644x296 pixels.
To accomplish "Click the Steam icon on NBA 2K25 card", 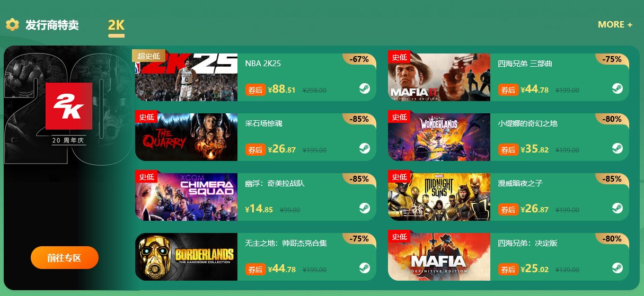I will [x=364, y=88].
